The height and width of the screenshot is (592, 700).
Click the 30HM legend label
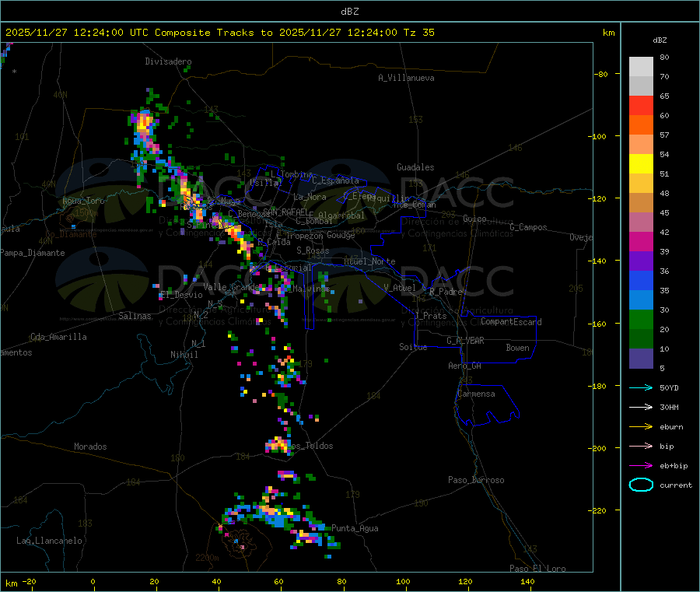(669, 407)
